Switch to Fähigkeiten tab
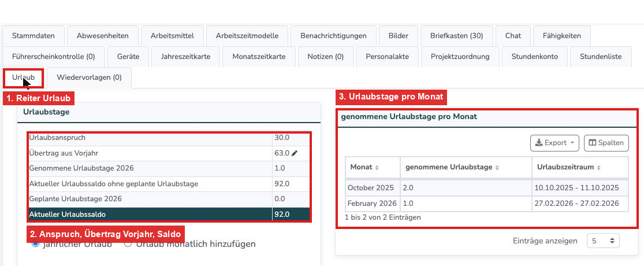 [562, 36]
